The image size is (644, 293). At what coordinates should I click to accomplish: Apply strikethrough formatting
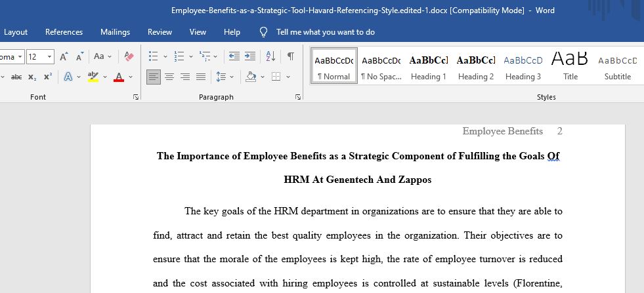pos(16,77)
